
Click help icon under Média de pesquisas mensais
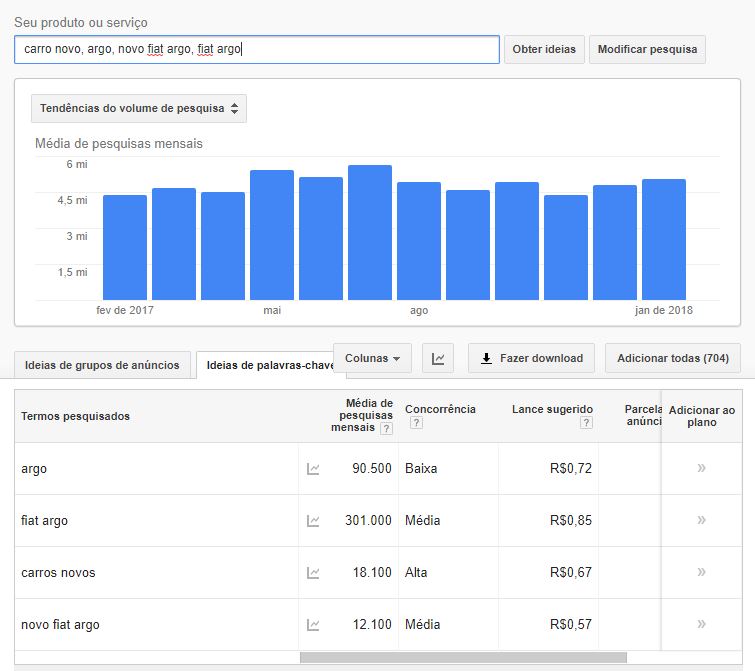click(386, 428)
